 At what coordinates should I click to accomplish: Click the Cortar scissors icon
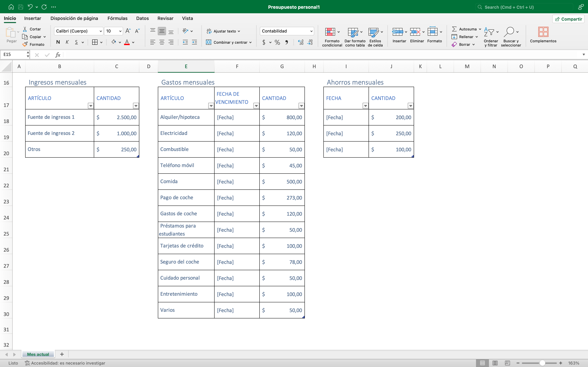point(25,29)
